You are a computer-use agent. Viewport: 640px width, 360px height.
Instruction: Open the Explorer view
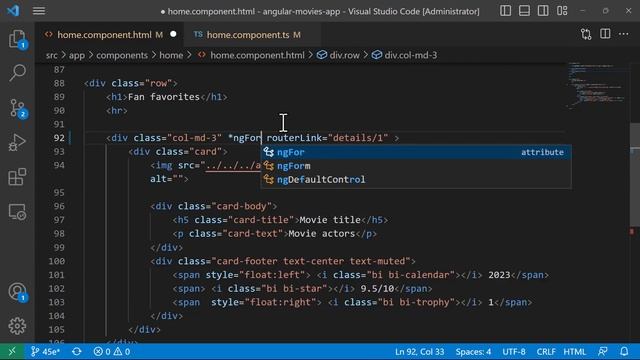coord(17,40)
